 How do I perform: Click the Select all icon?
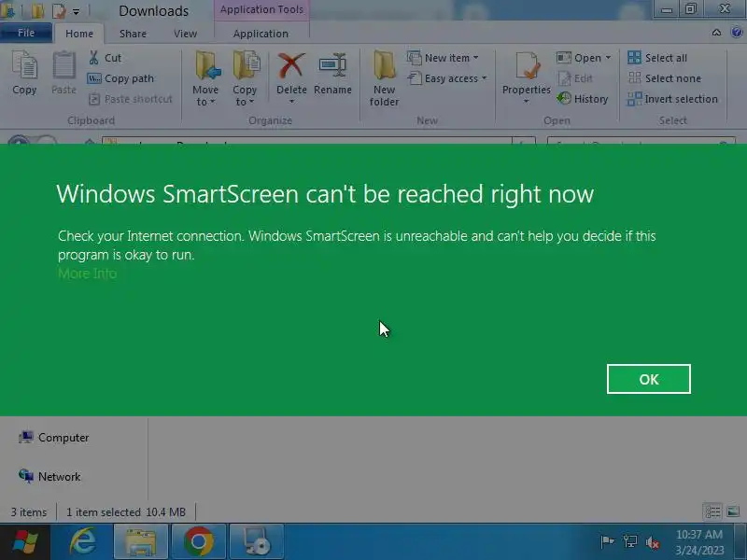click(x=634, y=58)
